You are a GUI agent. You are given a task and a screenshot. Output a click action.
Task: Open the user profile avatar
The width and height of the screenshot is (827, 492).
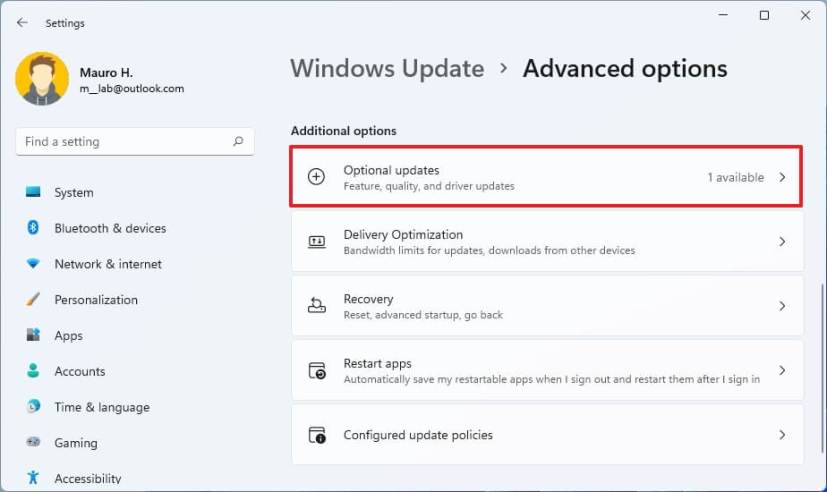42,80
